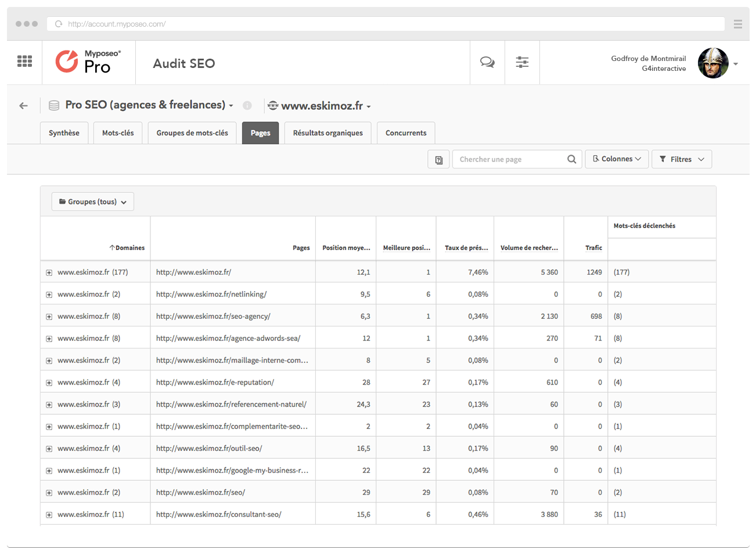Open the http://www.eskimoz.fr/ page link
The image size is (756, 553).
click(193, 272)
